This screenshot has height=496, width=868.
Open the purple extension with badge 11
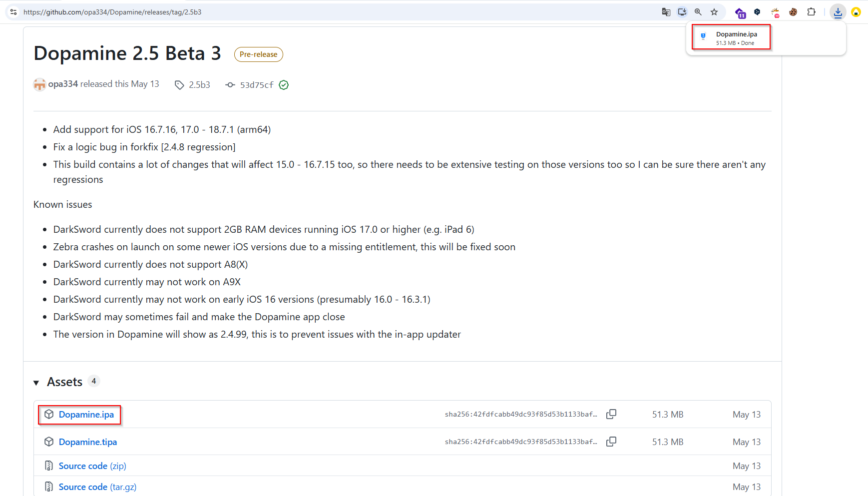(x=740, y=12)
